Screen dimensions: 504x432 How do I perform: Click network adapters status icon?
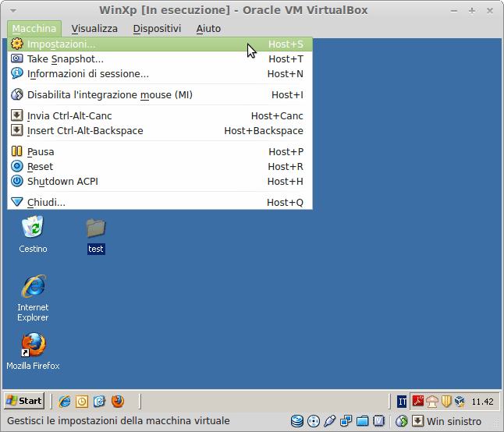click(x=346, y=421)
